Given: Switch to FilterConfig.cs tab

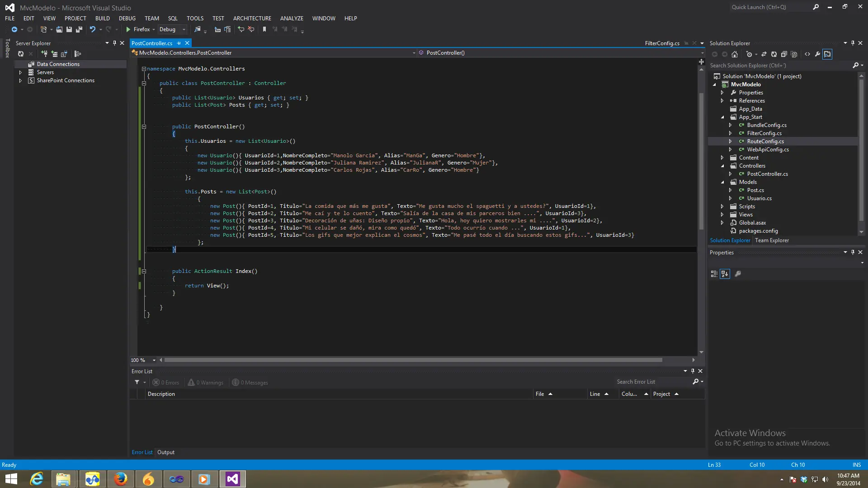Looking at the screenshot, I should tap(662, 43).
